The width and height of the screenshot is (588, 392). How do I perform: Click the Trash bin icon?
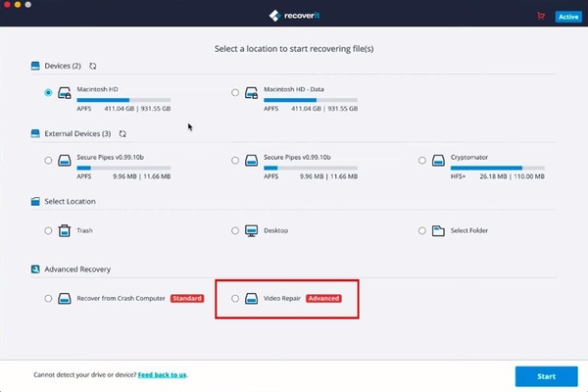coord(65,230)
